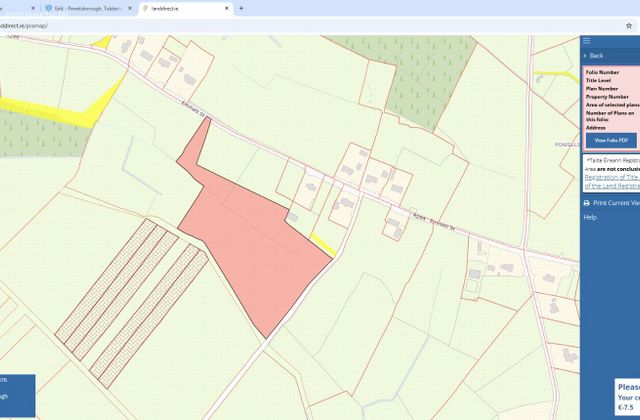
Task: Bookmark this page with the star icon
Action: 629,26
